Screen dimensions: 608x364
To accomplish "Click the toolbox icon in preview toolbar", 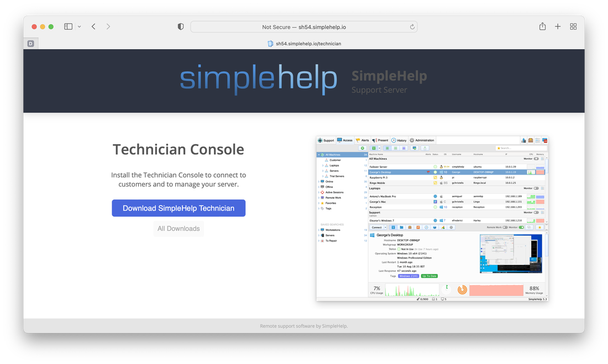I will click(410, 228).
